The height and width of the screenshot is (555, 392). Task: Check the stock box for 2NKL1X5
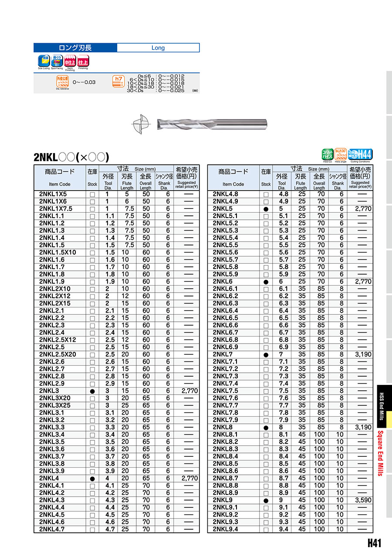click(x=92, y=194)
